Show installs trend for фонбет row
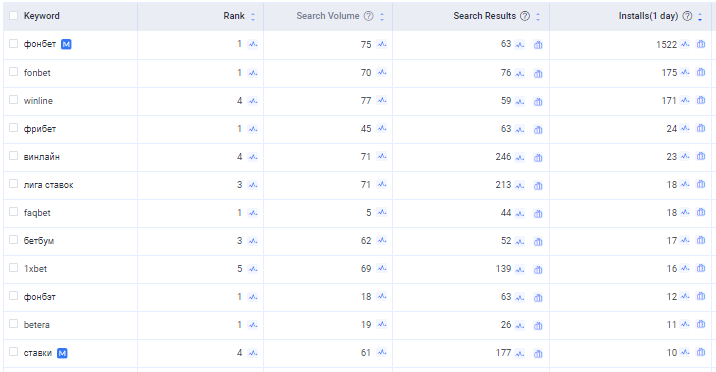The width and height of the screenshot is (716, 372). point(685,44)
